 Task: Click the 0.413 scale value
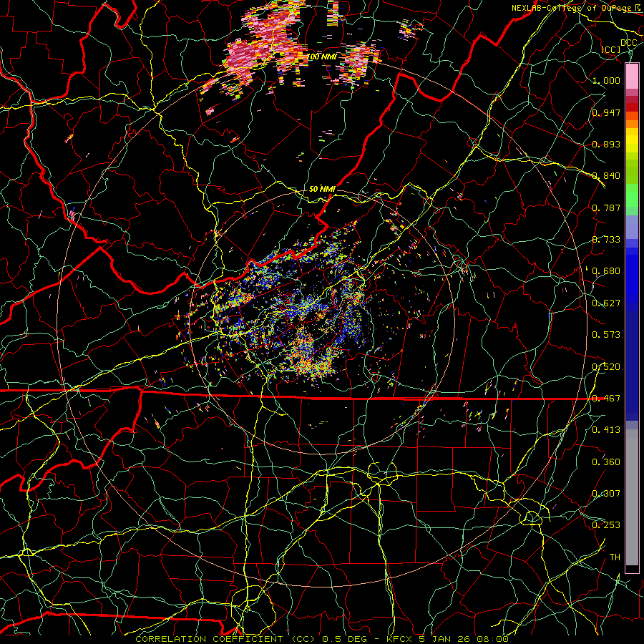point(606,430)
